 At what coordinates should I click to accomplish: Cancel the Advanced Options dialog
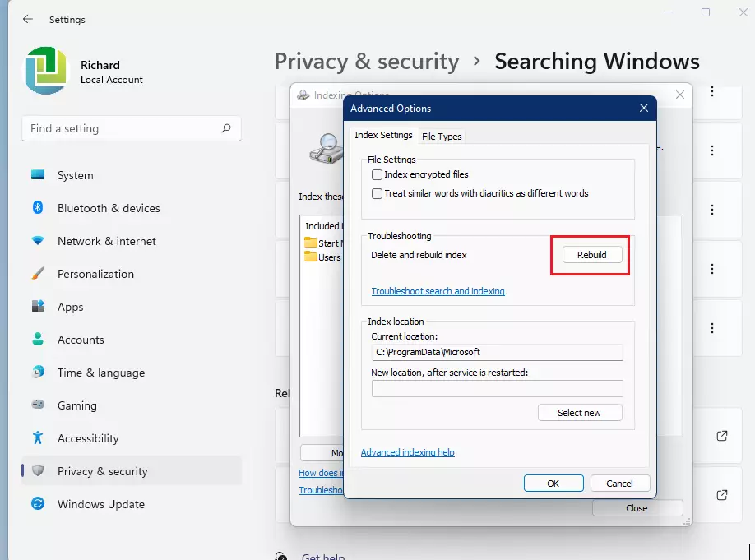(619, 483)
